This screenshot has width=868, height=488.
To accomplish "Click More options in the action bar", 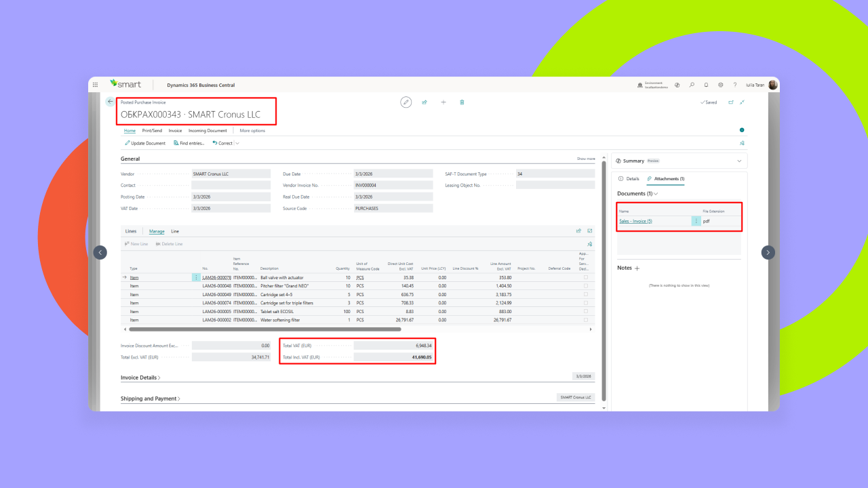I will tap(252, 130).
